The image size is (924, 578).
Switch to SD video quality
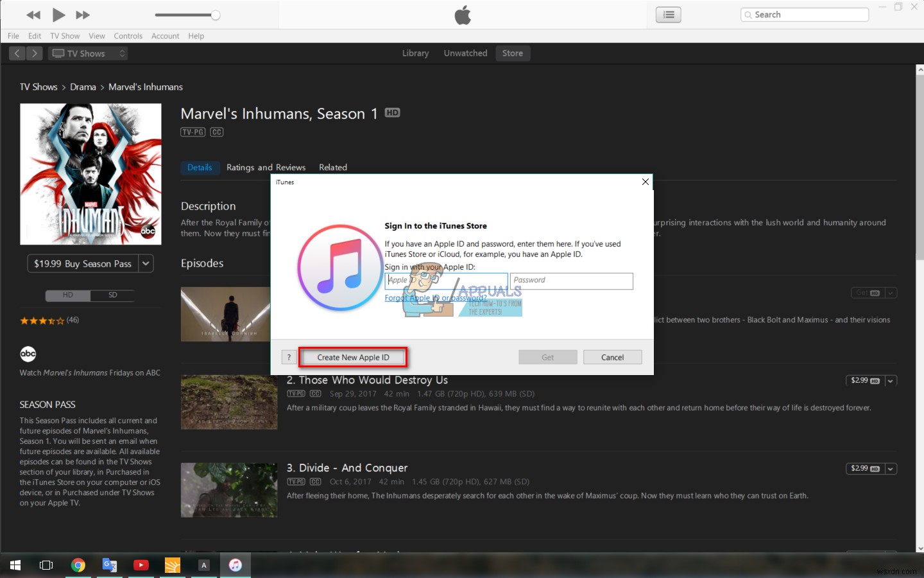(x=112, y=295)
